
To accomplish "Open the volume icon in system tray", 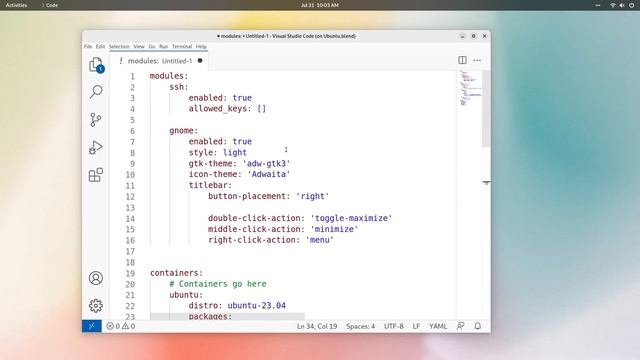I will 622,5.
